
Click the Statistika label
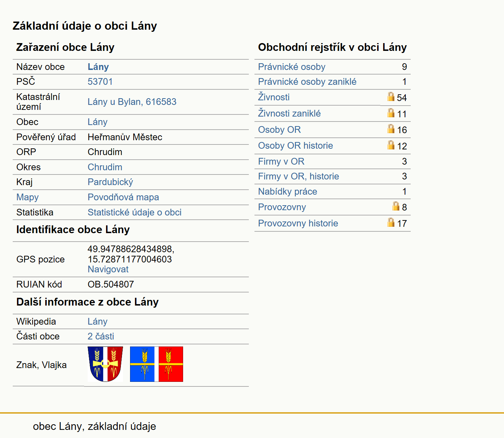point(35,212)
